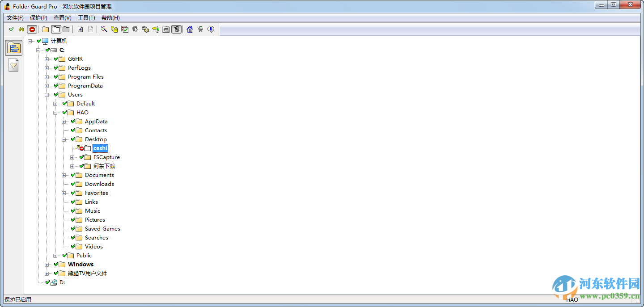Viewport: 644px width, 307px height.
Task: Open the 工具(T) menu
Action: (x=86, y=18)
